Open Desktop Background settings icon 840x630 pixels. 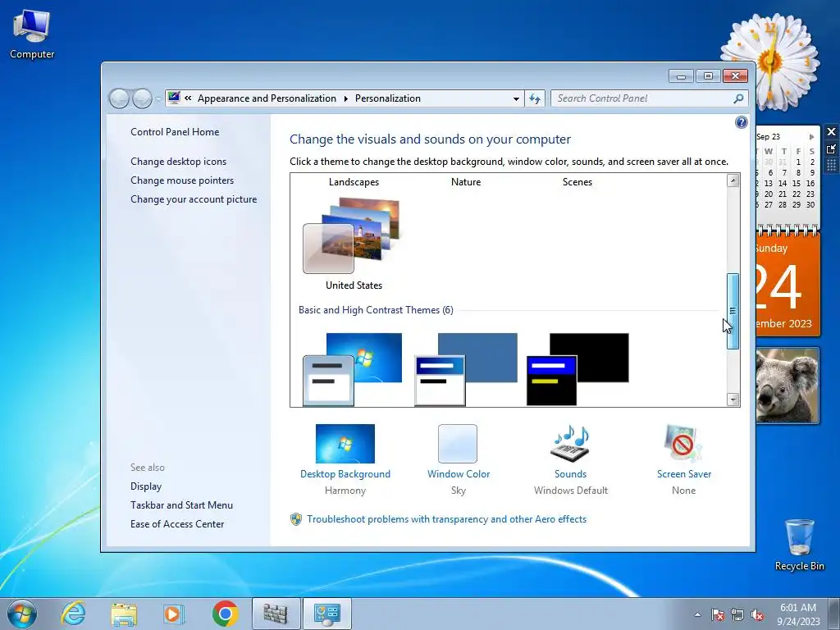[x=345, y=444]
